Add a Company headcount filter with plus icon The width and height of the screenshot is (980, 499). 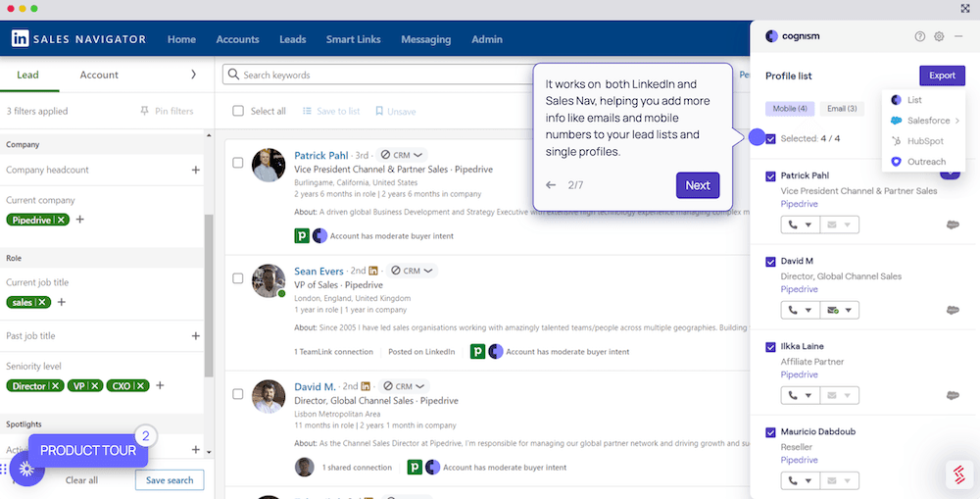pos(196,170)
